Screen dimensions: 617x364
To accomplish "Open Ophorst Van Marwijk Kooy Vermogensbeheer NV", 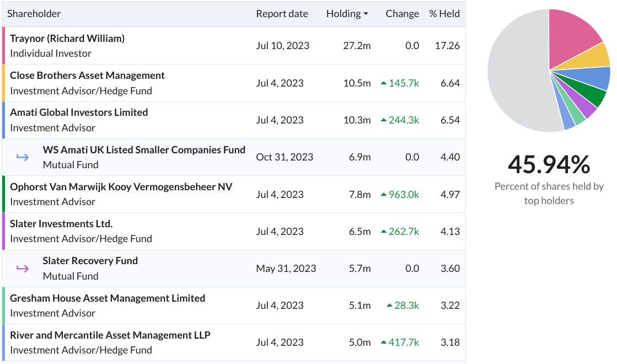I will [x=121, y=187].
